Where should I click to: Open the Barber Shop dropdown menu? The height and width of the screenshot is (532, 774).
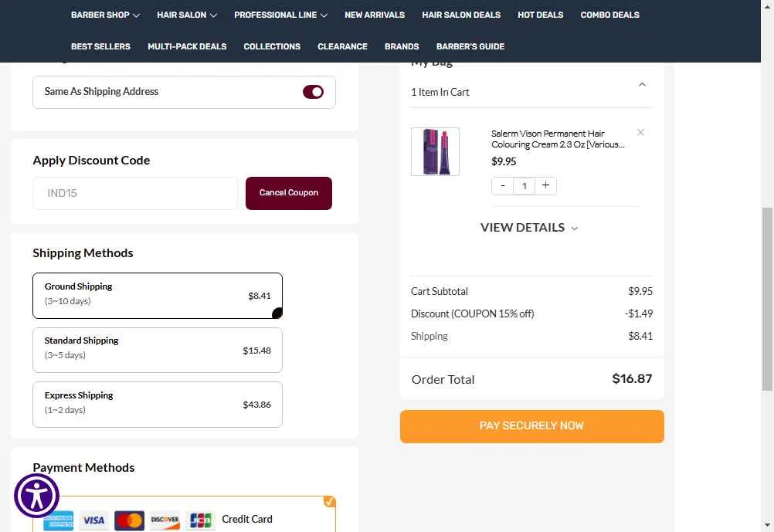pyautogui.click(x=105, y=15)
